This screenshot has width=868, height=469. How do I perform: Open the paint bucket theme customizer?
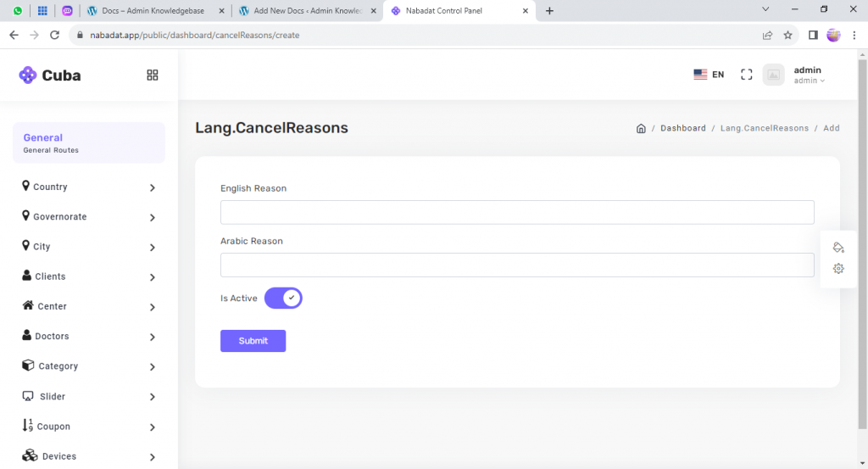point(838,248)
